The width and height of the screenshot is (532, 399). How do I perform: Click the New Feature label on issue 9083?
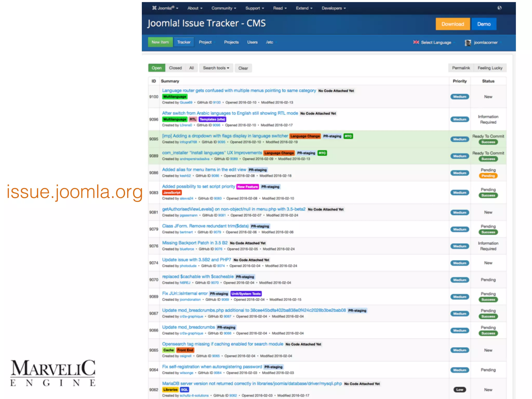pos(248,187)
